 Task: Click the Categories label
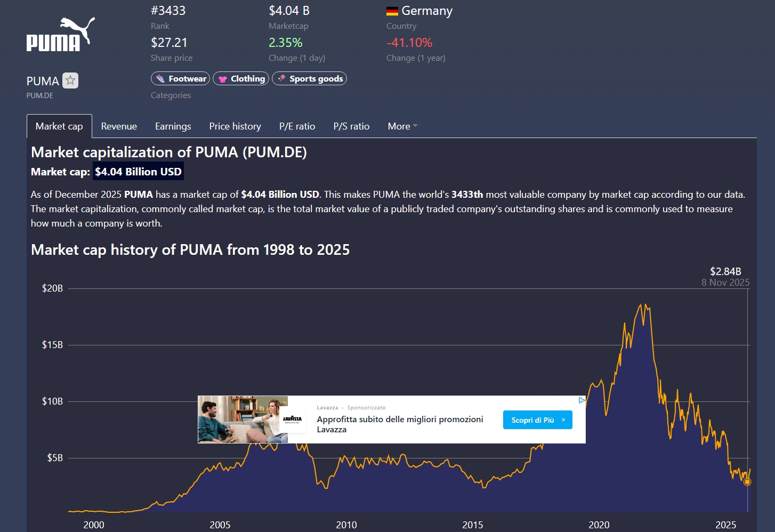pyautogui.click(x=171, y=95)
